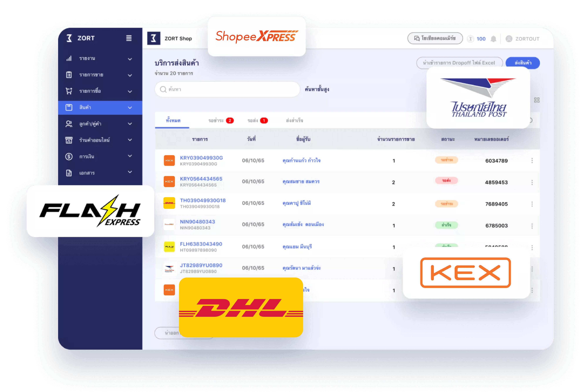The height and width of the screenshot is (392, 587).
Task: Click the ลูกค้า/คู่ค้า people icon
Action: point(69,124)
